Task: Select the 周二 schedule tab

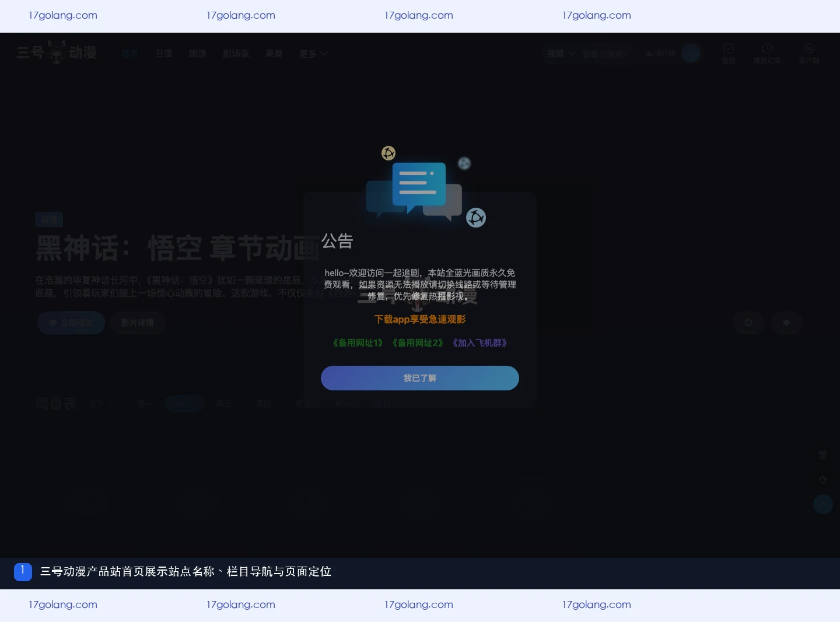Action: pos(184,404)
